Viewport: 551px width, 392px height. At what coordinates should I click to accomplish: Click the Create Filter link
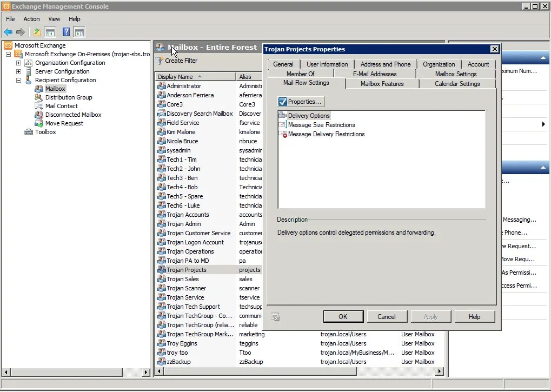coord(181,61)
